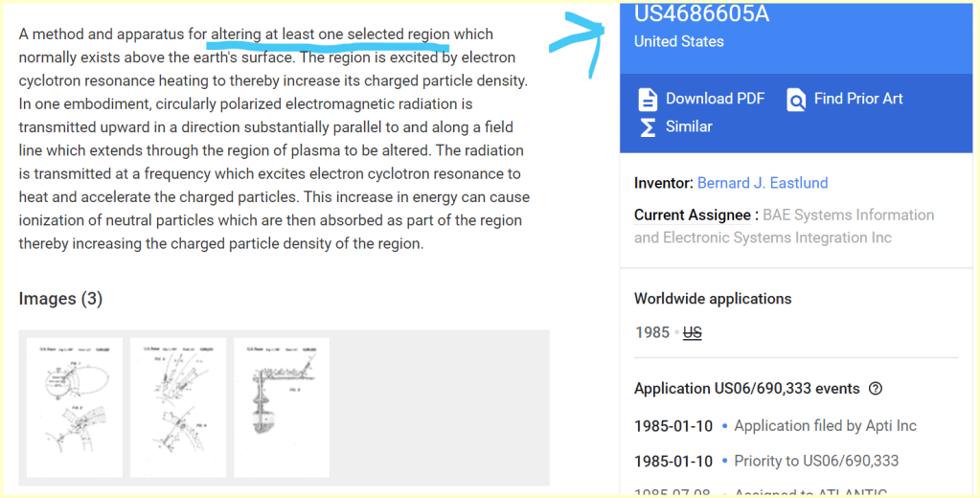Open the third patent drawing thumbnail
Viewport: 980px width, 498px height.
(282, 407)
